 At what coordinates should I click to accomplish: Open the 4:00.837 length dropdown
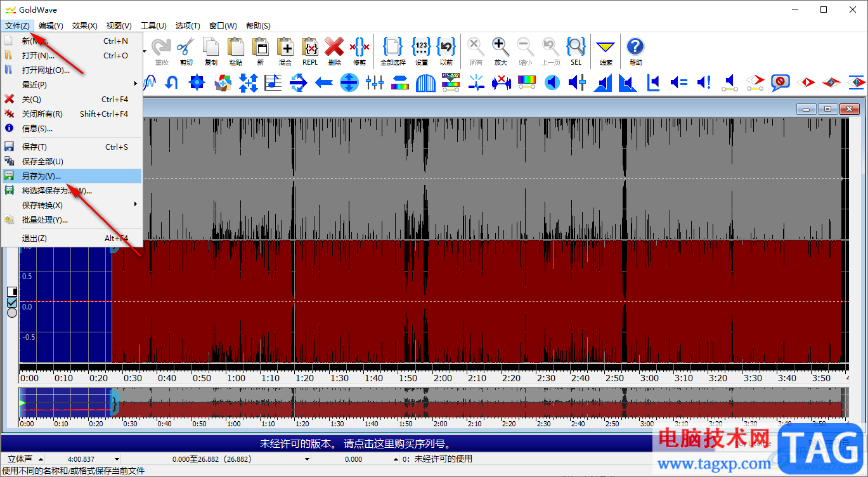pos(117,459)
